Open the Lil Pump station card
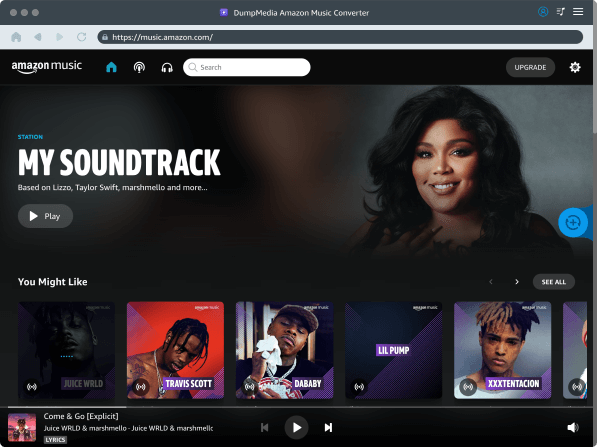The image size is (597, 447). tap(394, 350)
